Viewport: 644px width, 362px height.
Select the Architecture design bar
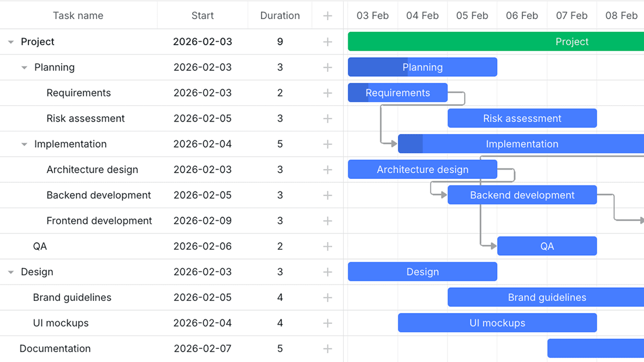[x=422, y=169]
